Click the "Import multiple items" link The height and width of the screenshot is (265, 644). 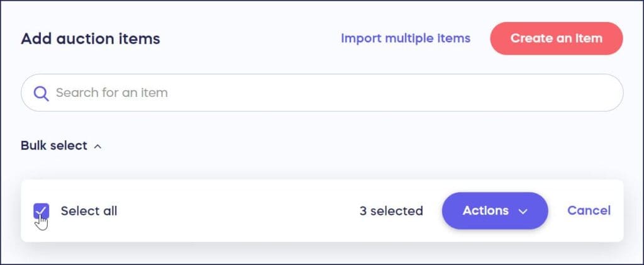tap(405, 38)
